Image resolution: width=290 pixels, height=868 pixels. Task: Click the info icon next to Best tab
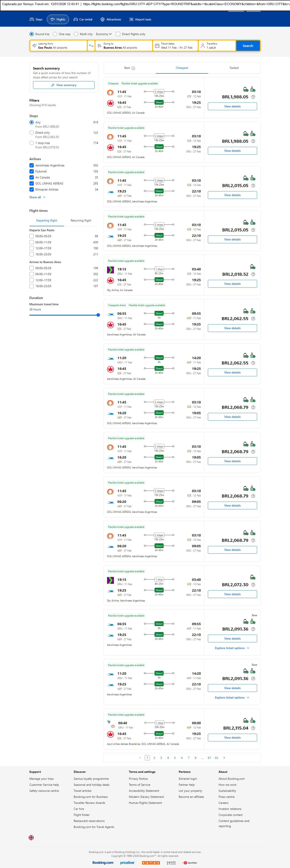click(x=133, y=68)
